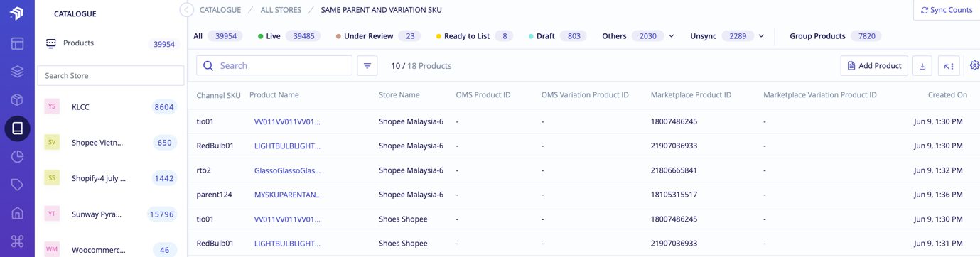980x257 pixels.
Task: Click the ALL STORES breadcrumb link
Action: pos(281,10)
